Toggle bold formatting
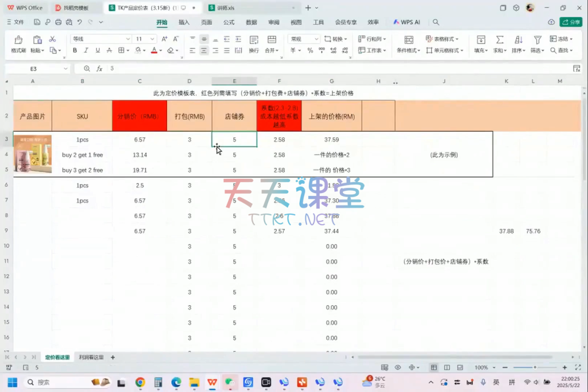 75,51
